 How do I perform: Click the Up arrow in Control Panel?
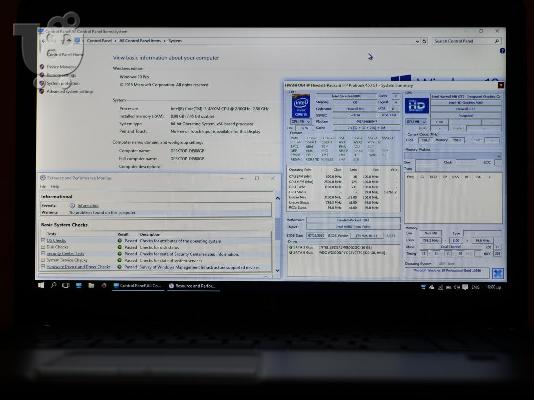[68, 41]
